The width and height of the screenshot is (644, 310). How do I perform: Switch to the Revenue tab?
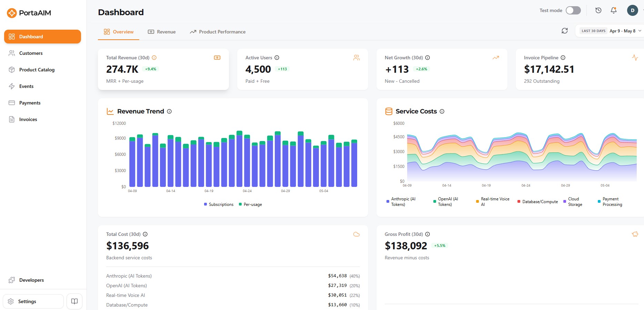click(162, 32)
